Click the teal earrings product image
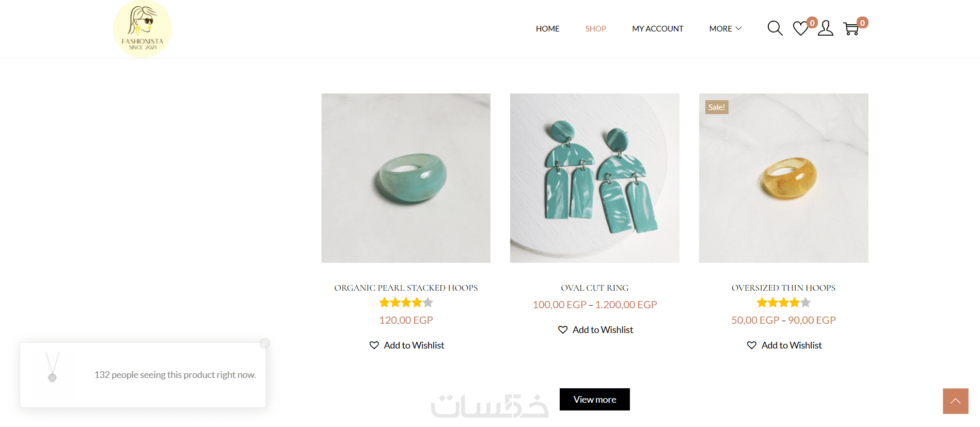The image size is (980, 427). 595,178
